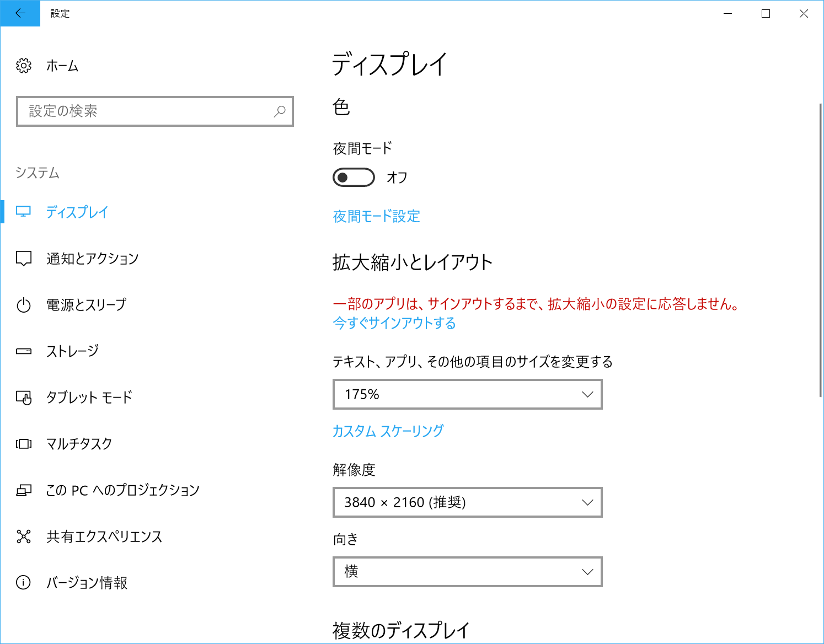Select the ディスプレイ icon in the sidebar
Screen dimensions: 824x644
point(24,212)
